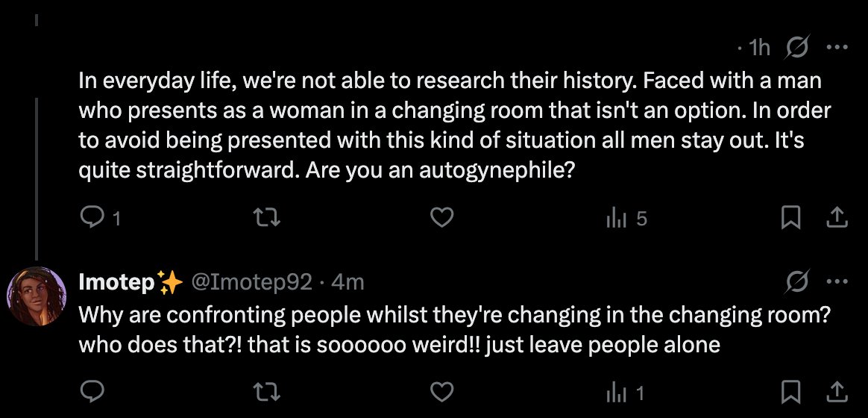Share the first tweet via share icon

click(x=837, y=217)
